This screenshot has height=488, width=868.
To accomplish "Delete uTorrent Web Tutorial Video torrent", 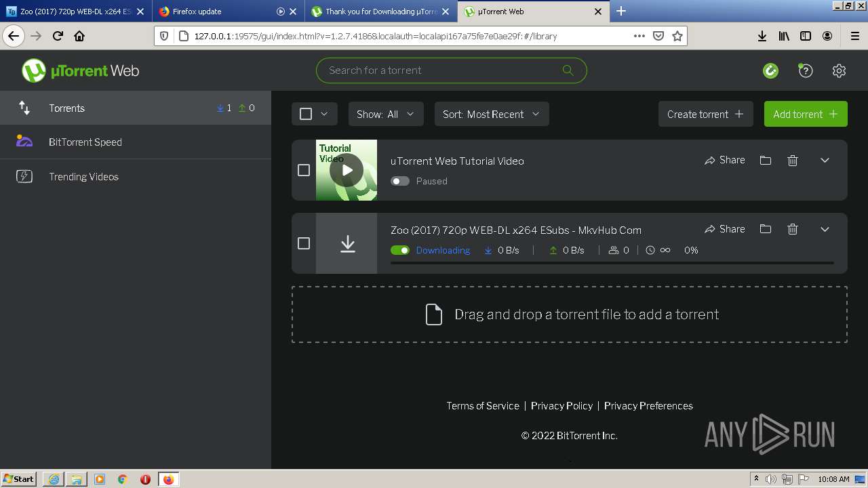I will [792, 161].
